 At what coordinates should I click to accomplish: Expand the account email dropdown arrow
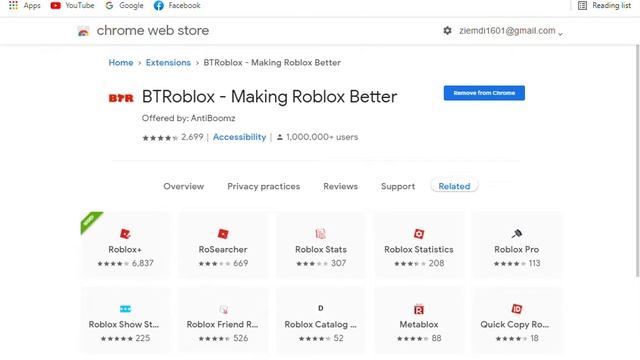(x=560, y=34)
